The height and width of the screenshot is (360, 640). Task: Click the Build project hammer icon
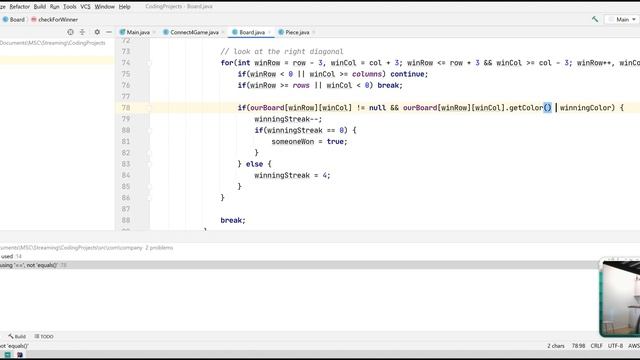click(595, 19)
